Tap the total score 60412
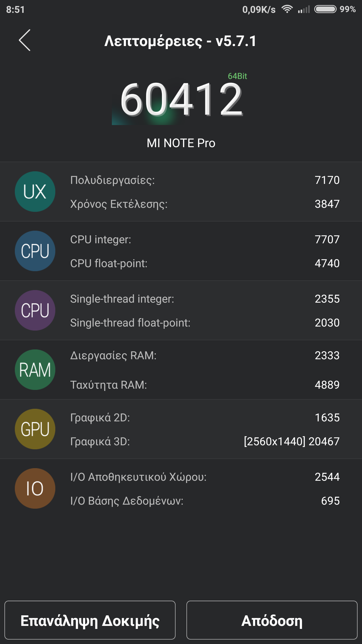 [182, 100]
